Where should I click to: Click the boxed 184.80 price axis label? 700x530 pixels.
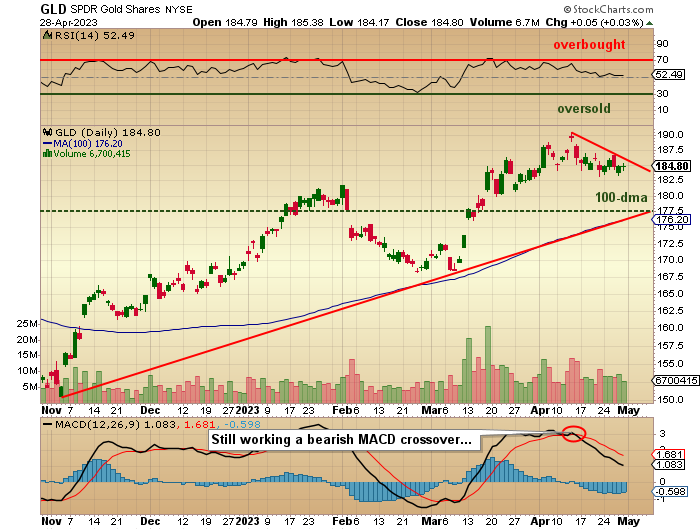coord(672,166)
